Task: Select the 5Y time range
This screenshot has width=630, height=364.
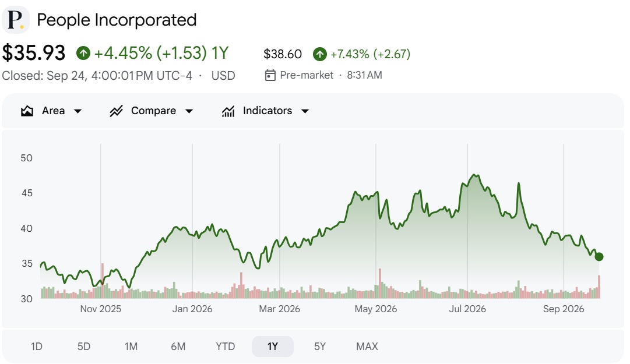Action: click(320, 347)
